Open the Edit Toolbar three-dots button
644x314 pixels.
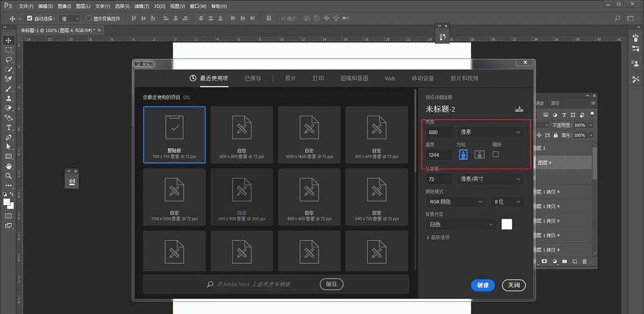(9, 185)
